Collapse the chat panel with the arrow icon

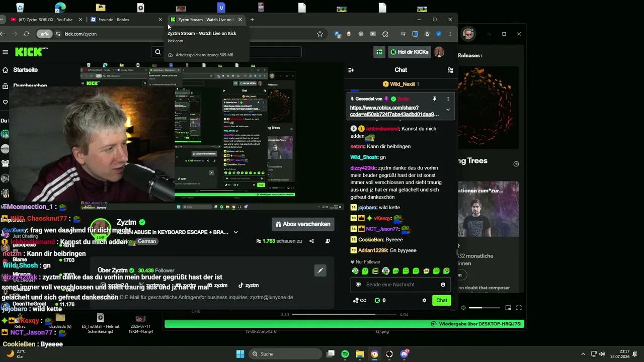[x=351, y=70]
